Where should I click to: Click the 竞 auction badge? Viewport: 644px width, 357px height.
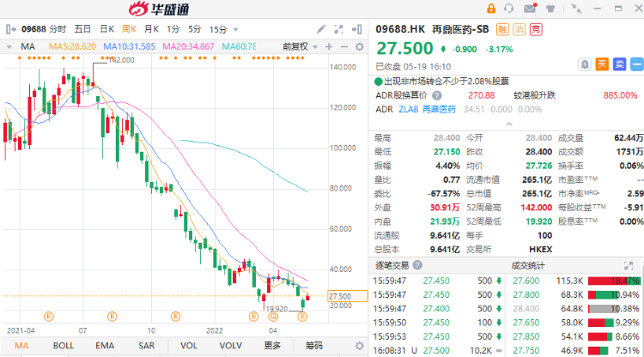point(536,29)
